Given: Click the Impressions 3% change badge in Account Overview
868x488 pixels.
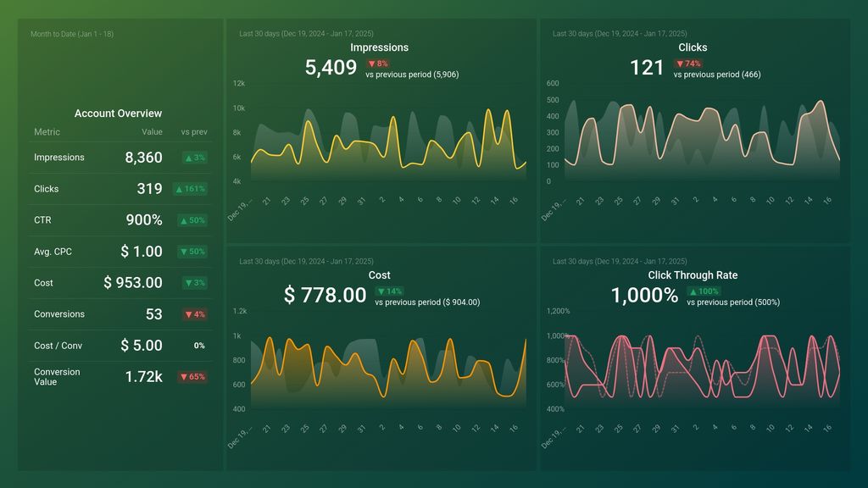Looking at the screenshot, I should [x=195, y=158].
